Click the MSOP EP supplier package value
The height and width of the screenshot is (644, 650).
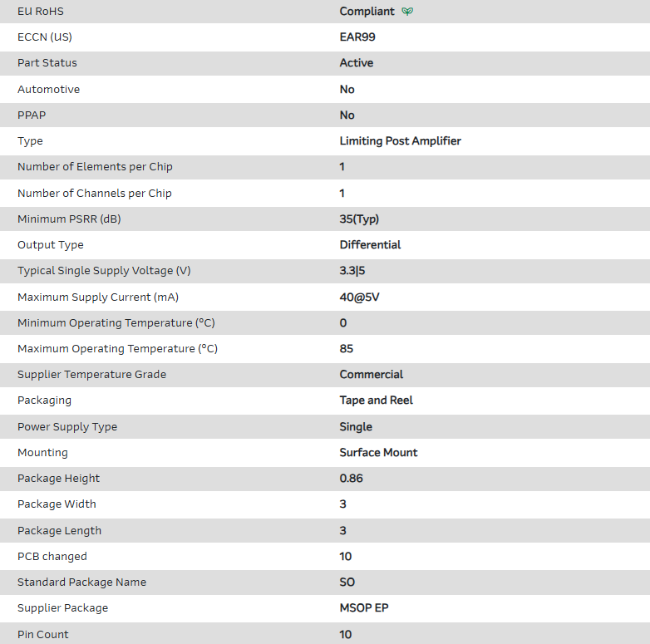coord(364,608)
